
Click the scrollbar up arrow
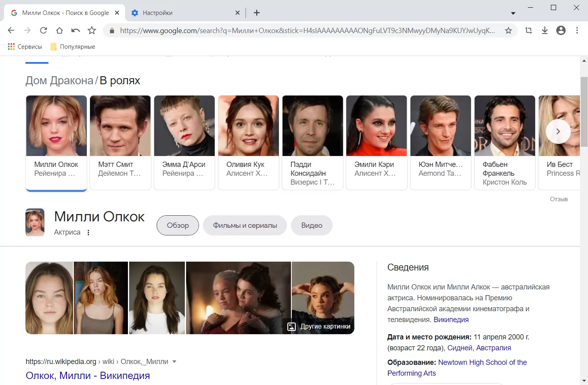click(x=584, y=60)
